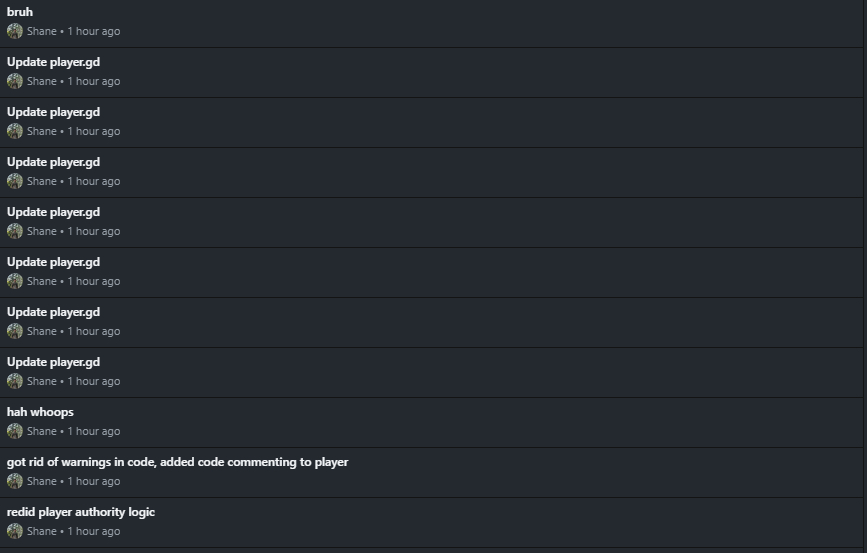The image size is (867, 553).
Task: Click avatar of "Update player.gd" commit above "hah whoops"
Action: click(x=14, y=381)
